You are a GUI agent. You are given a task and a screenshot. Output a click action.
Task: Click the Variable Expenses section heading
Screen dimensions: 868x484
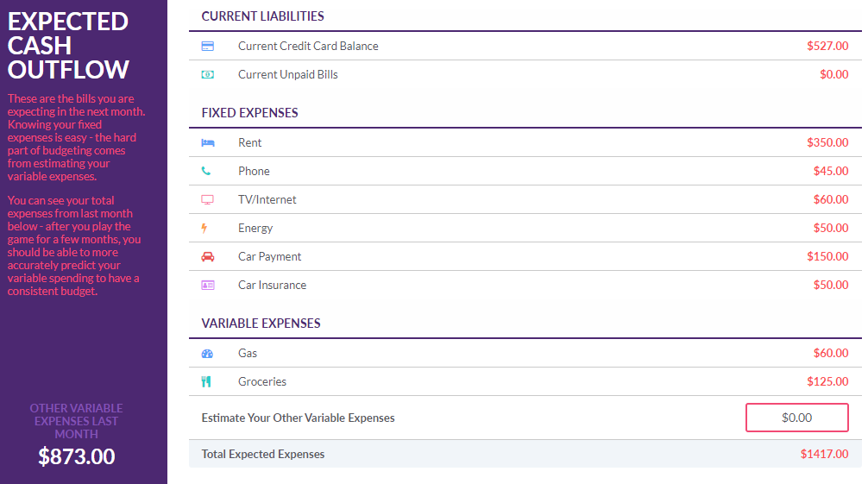coord(261,324)
